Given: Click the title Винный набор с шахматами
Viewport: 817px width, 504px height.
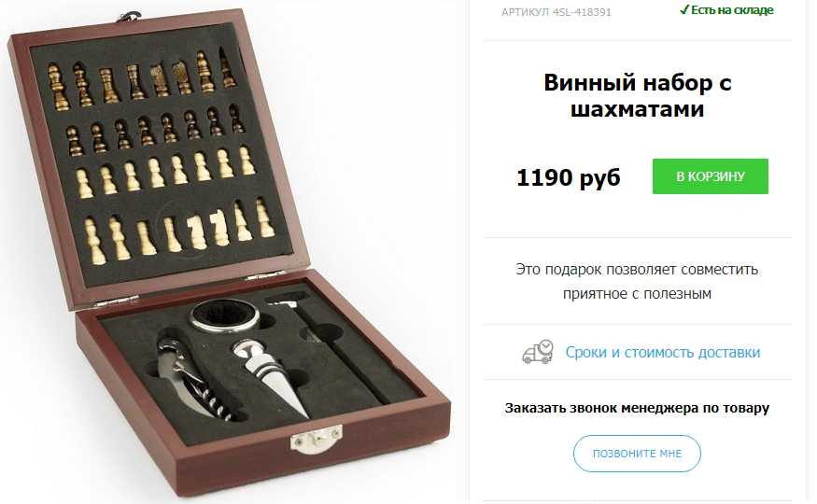Looking at the screenshot, I should tap(637, 96).
